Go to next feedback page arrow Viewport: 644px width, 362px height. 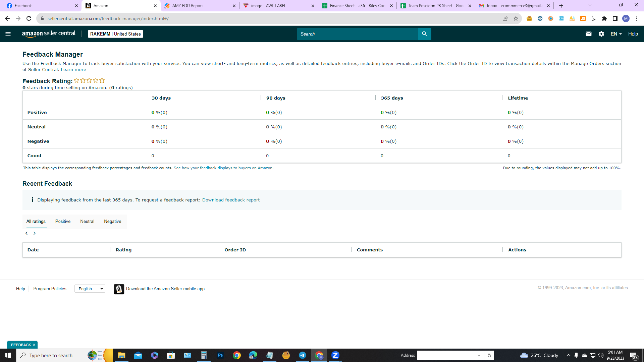(35, 233)
